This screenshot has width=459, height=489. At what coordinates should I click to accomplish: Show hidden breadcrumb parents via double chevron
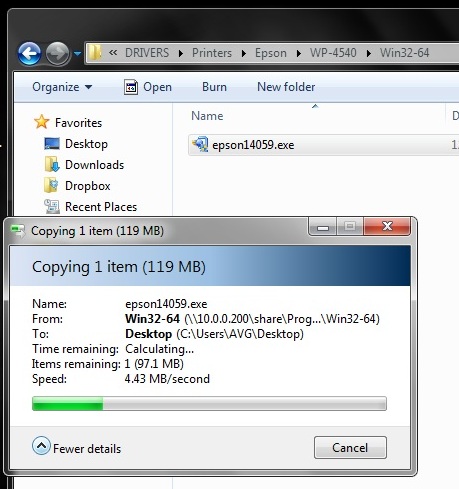tap(113, 53)
